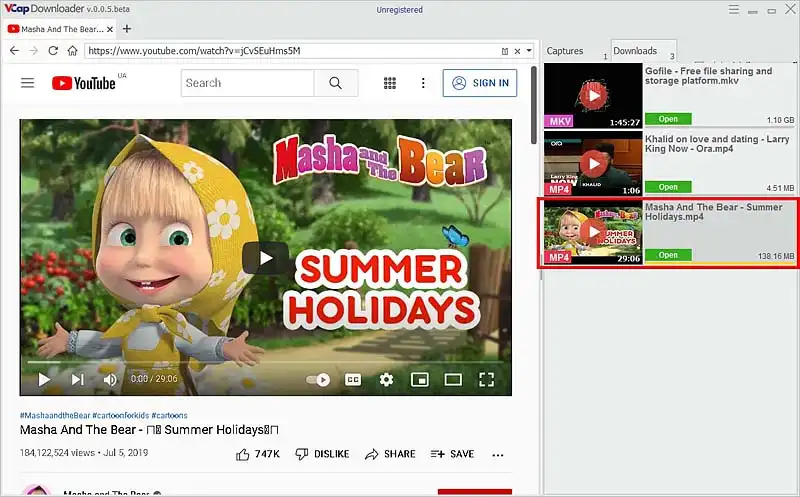
Task: Play the Khalid on love and dating thumbnail
Action: tap(593, 163)
